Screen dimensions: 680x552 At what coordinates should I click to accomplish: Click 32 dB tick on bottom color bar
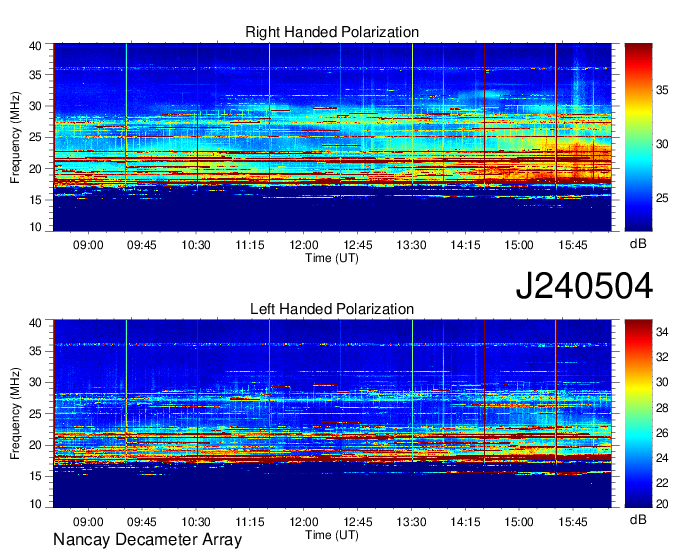[662, 357]
